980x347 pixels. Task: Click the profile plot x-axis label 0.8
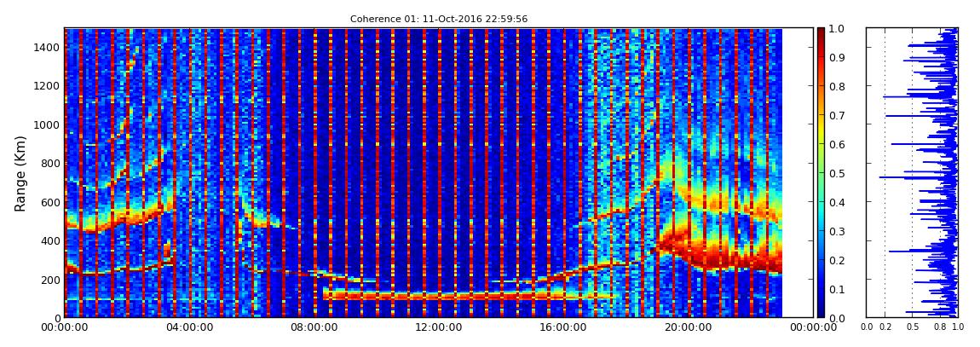[939, 327]
